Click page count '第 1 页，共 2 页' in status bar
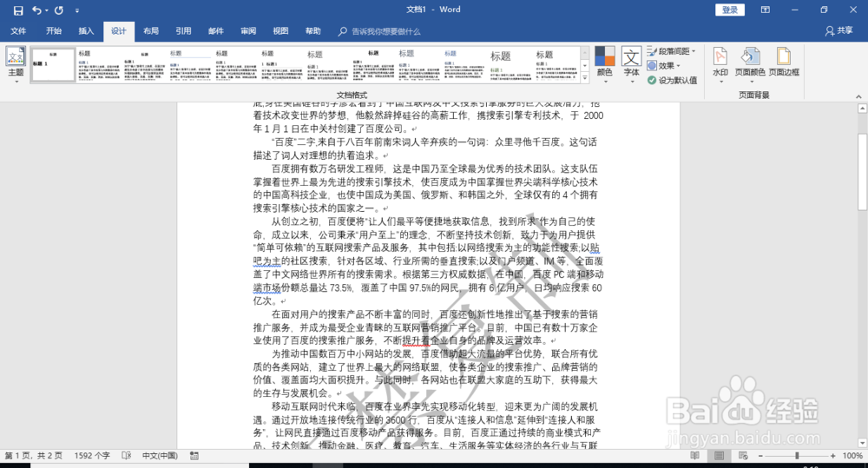The height and width of the screenshot is (468, 868). [33, 456]
